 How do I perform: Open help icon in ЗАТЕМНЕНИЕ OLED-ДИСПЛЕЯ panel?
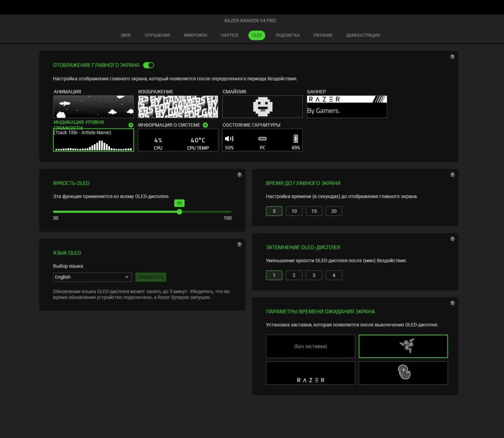[x=452, y=239]
